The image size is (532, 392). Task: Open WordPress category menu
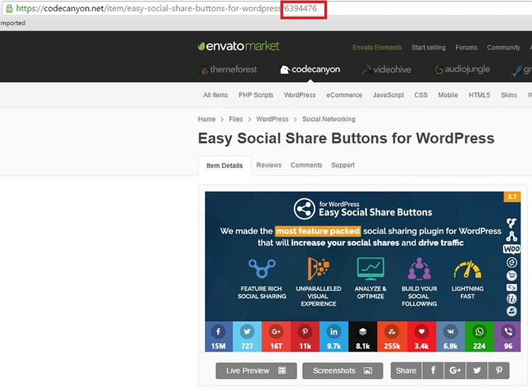pyautogui.click(x=299, y=95)
